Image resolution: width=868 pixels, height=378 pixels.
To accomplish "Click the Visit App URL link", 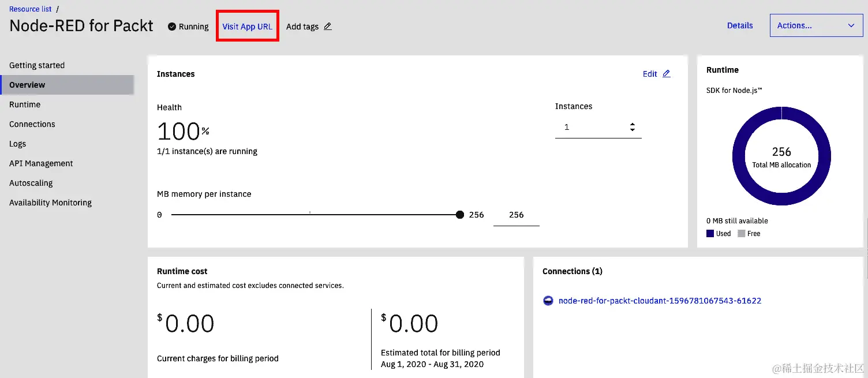I will [247, 27].
